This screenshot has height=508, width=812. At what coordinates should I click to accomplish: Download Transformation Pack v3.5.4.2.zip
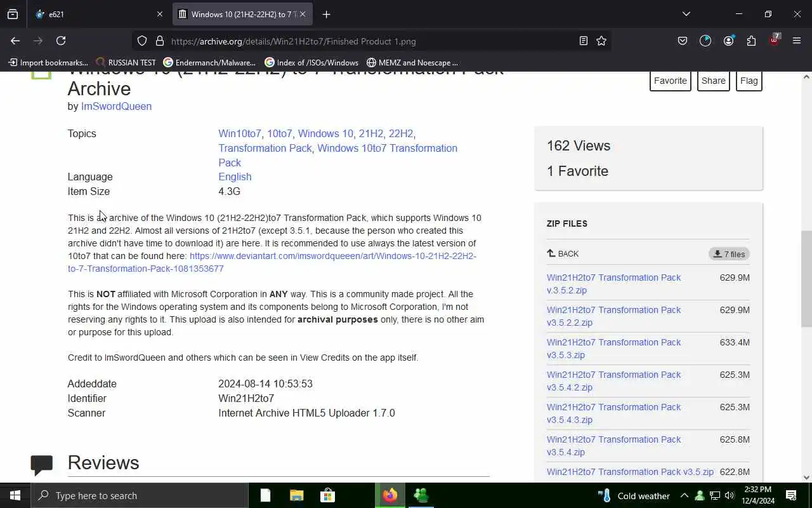tap(613, 381)
